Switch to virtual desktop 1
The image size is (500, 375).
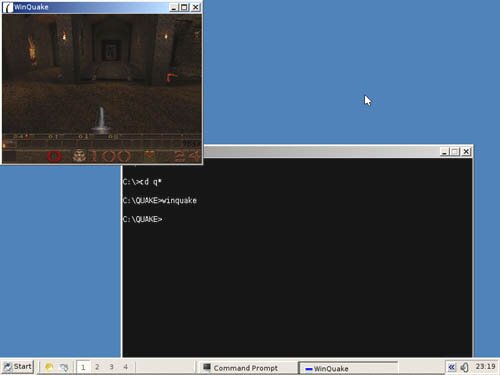pyautogui.click(x=83, y=367)
